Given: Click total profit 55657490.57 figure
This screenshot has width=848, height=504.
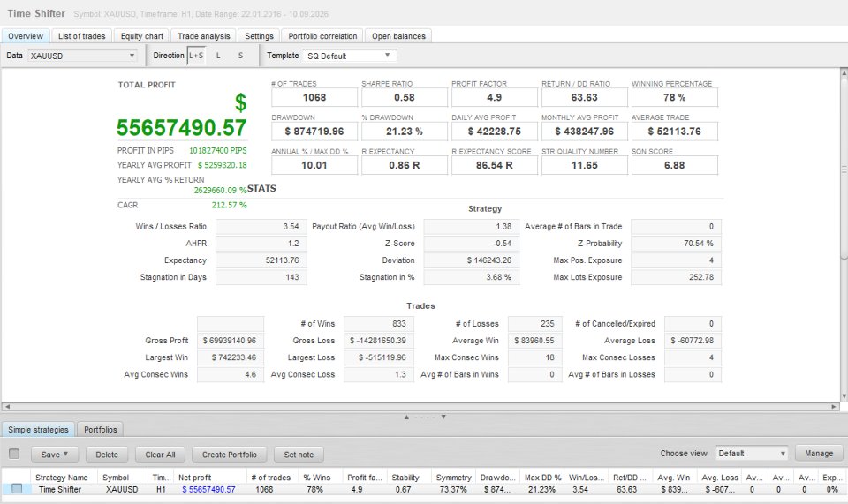Looking at the screenshot, I should coord(182,128).
